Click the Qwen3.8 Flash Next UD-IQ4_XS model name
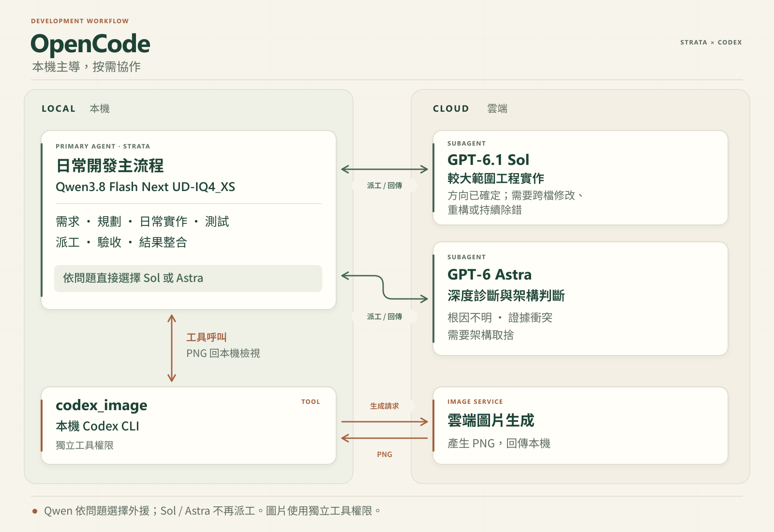774x532 pixels. [x=145, y=187]
